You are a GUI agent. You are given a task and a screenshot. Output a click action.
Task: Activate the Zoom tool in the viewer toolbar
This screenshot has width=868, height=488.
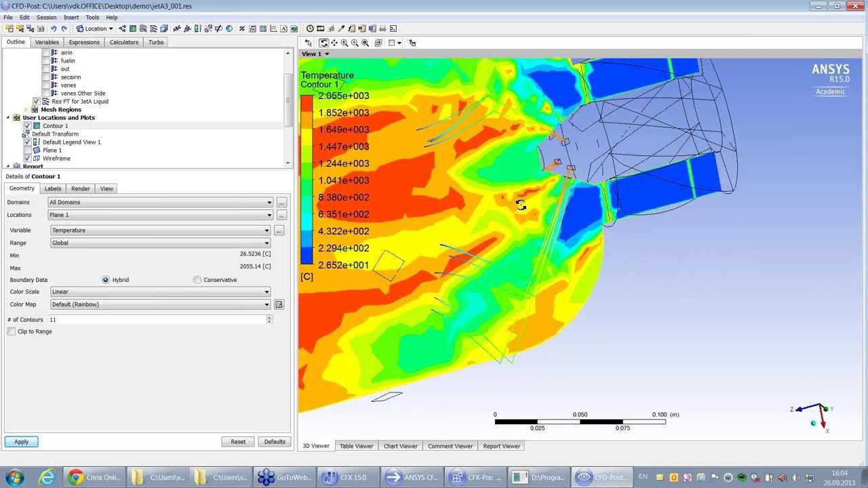(344, 43)
